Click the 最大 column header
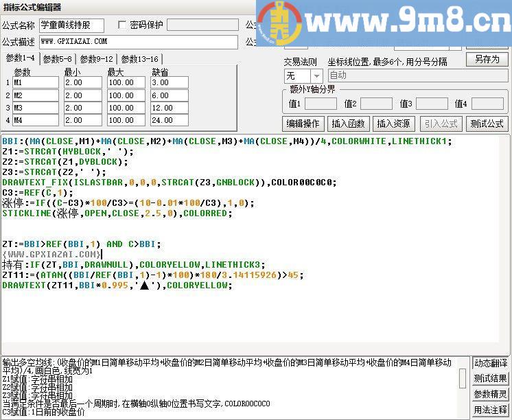The height and width of the screenshot is (420, 512). coord(115,72)
